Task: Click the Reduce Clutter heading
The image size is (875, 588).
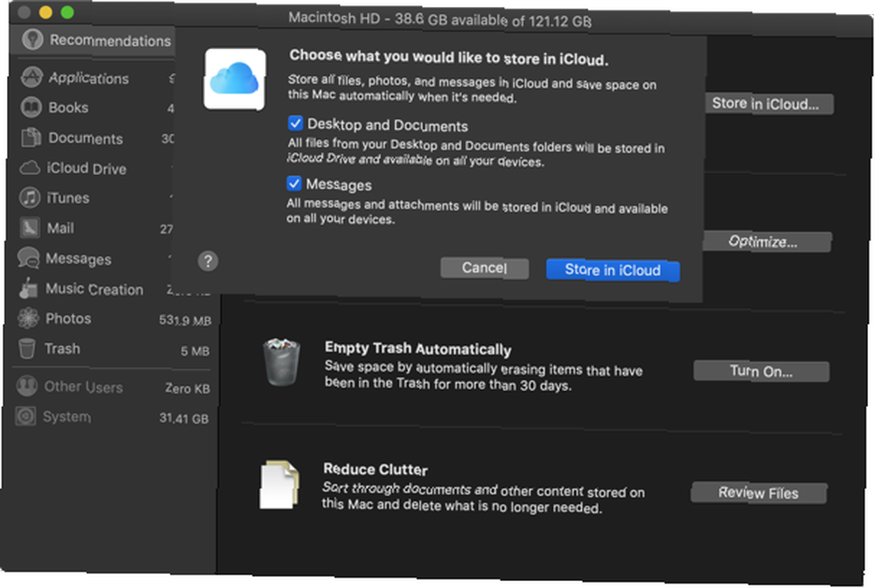Action: (375, 469)
